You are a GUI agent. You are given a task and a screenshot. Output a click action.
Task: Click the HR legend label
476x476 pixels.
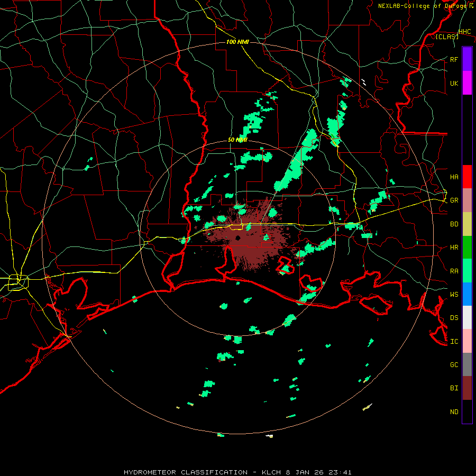454,248
